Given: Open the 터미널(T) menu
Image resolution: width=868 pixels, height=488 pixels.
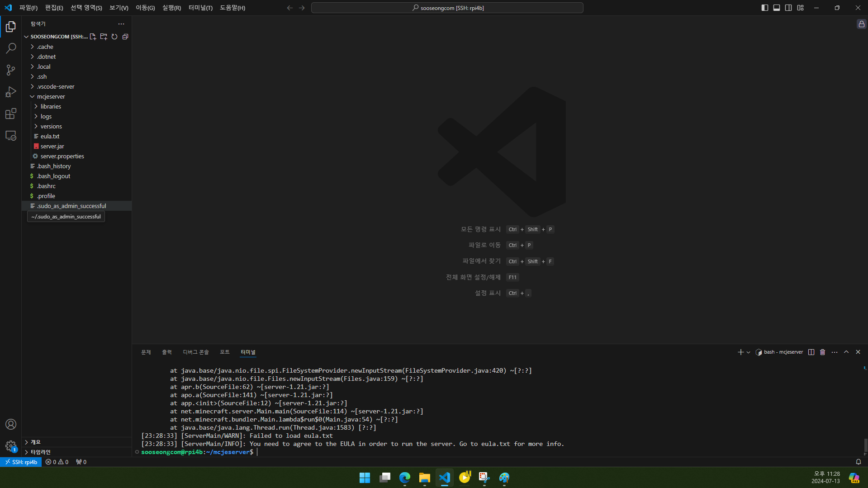Looking at the screenshot, I should (200, 8).
